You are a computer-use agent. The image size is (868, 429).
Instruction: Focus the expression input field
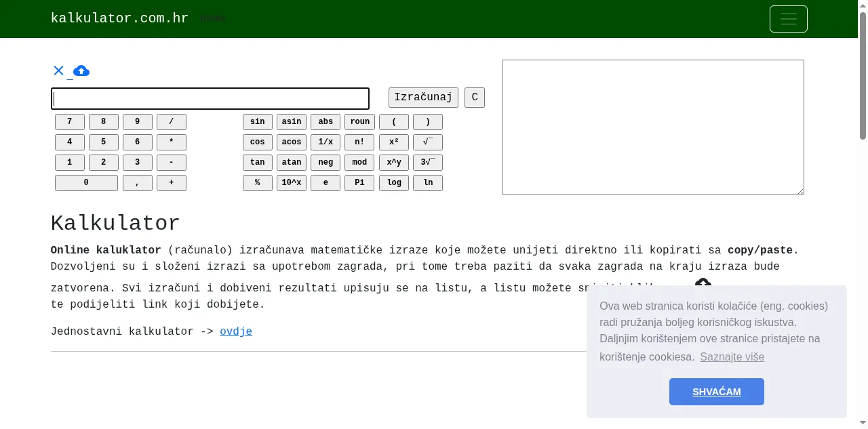(210, 98)
